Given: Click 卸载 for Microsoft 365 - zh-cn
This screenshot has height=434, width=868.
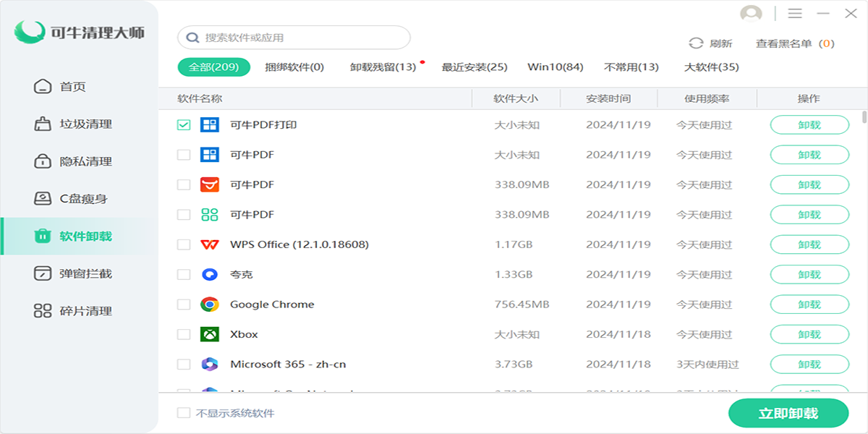Looking at the screenshot, I should point(809,365).
